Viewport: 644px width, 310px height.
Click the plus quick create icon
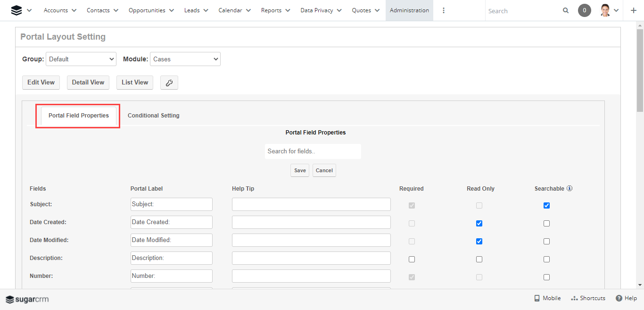point(633,10)
